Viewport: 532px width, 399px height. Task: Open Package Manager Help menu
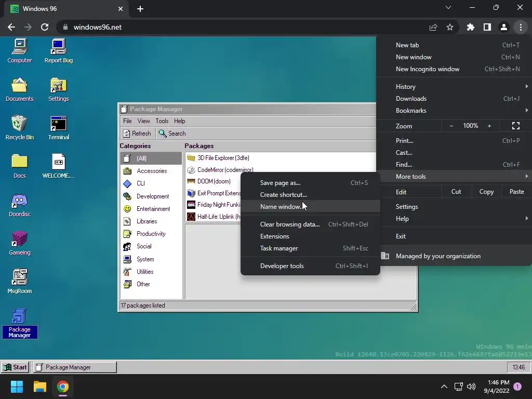point(179,121)
